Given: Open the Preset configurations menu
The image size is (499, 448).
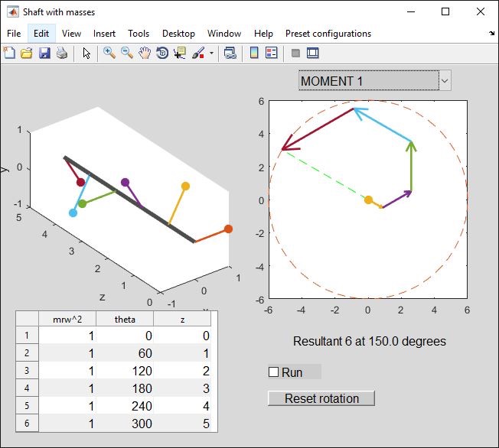Looking at the screenshot, I should click(x=328, y=34).
